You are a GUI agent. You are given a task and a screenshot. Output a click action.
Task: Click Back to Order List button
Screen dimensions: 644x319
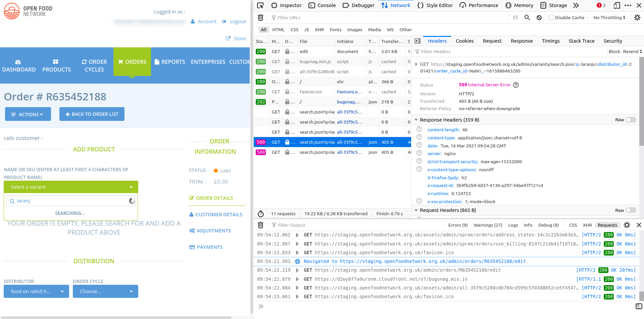tap(92, 114)
